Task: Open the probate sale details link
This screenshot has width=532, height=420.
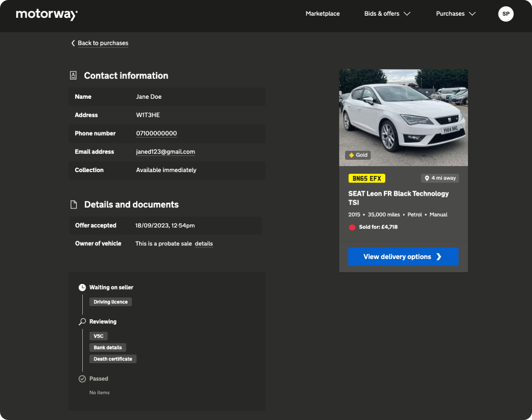Action: click(204, 244)
